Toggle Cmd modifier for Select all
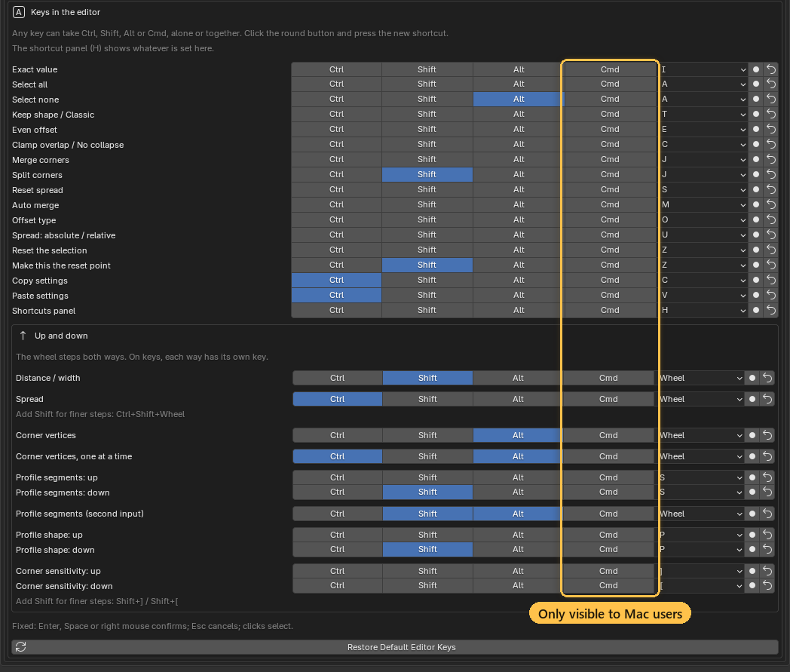This screenshot has width=790, height=672. [x=610, y=84]
